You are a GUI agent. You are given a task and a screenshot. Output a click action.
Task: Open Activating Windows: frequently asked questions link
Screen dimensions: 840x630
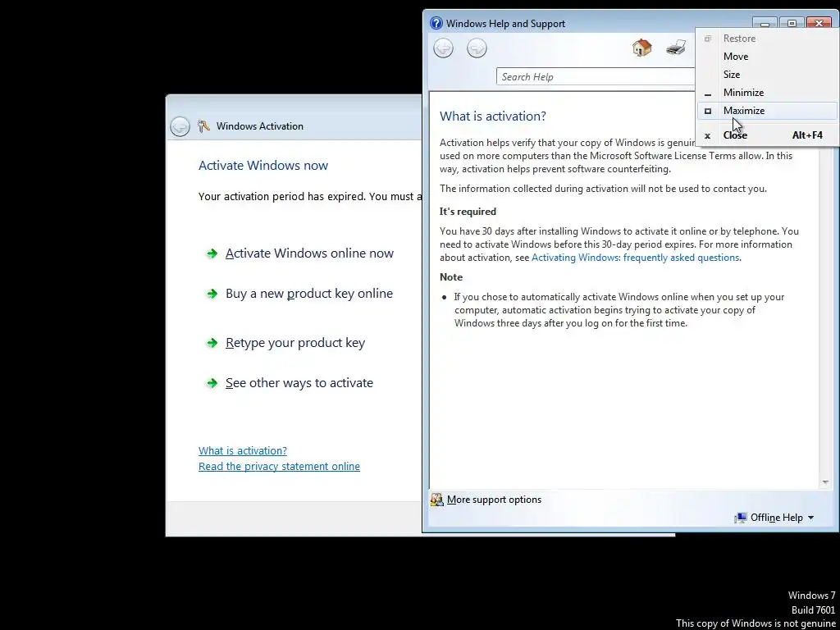(636, 258)
